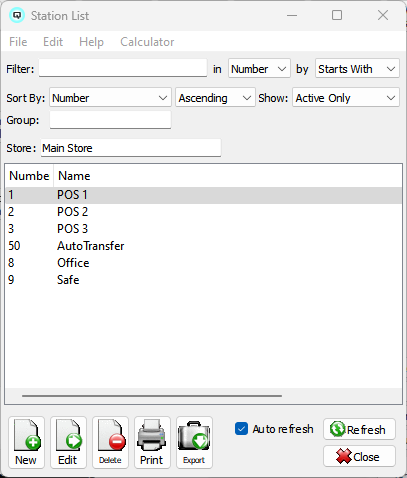Click the Filter text input field
Image resolution: width=407 pixels, height=478 pixels.
tap(123, 68)
